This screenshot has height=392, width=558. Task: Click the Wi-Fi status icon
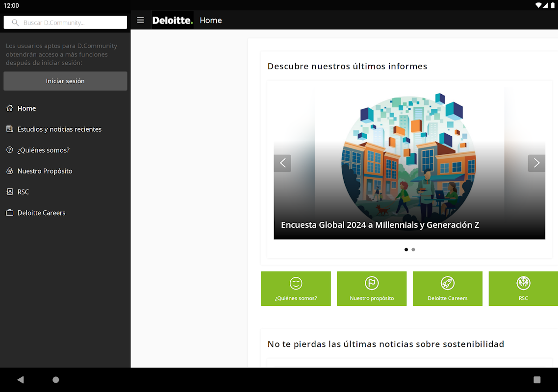(538, 5)
